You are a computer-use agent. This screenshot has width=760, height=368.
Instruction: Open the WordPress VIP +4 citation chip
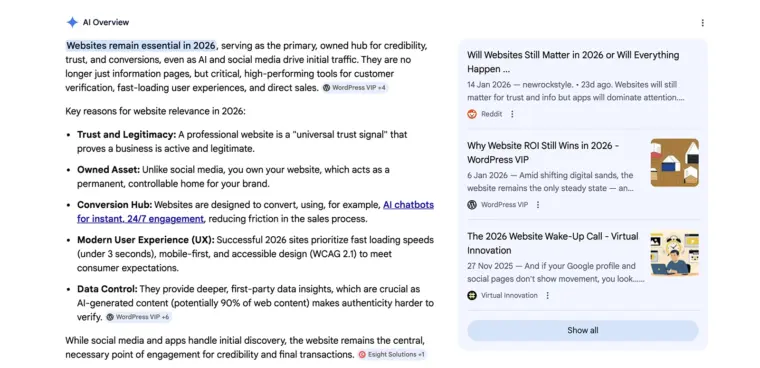pos(355,88)
